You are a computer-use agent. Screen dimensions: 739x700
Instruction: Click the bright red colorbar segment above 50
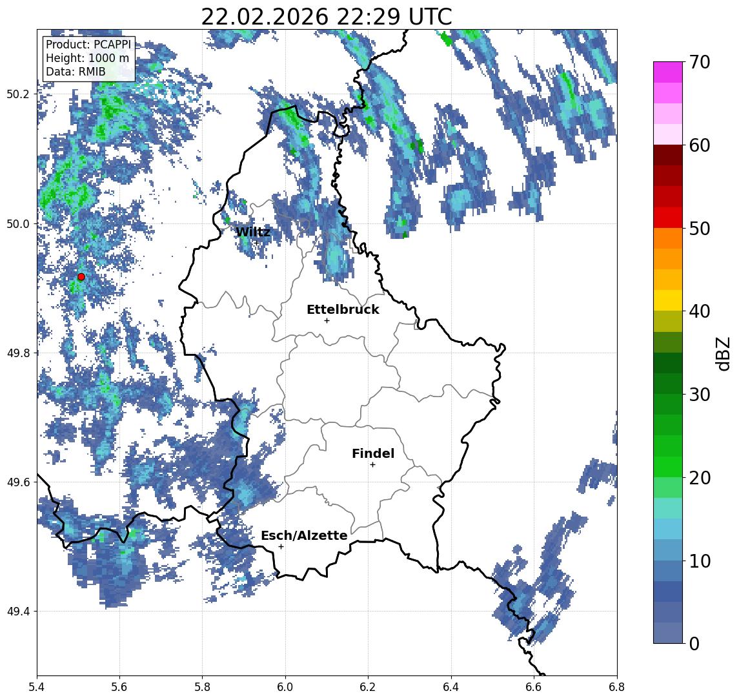[668, 218]
